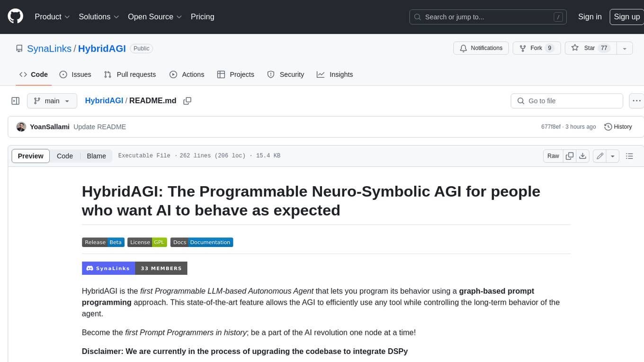Open YoanSallami's avatar
The image size is (644, 362).
[21, 127]
